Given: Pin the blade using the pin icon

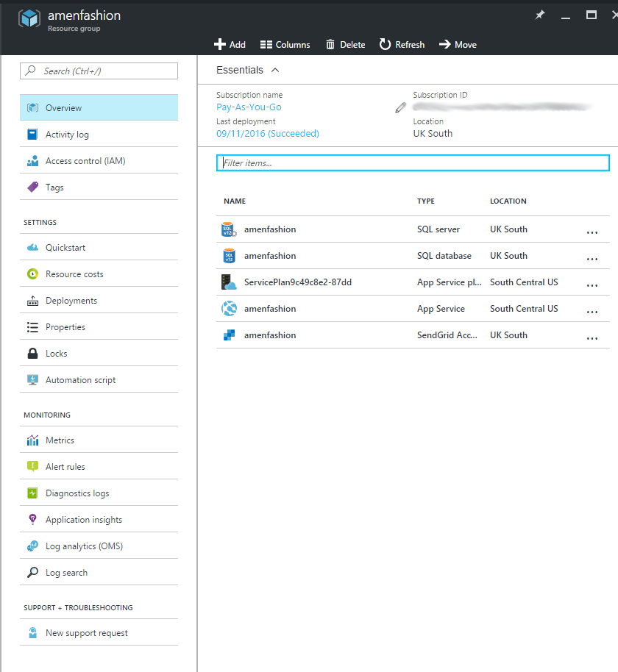Looking at the screenshot, I should [x=539, y=15].
